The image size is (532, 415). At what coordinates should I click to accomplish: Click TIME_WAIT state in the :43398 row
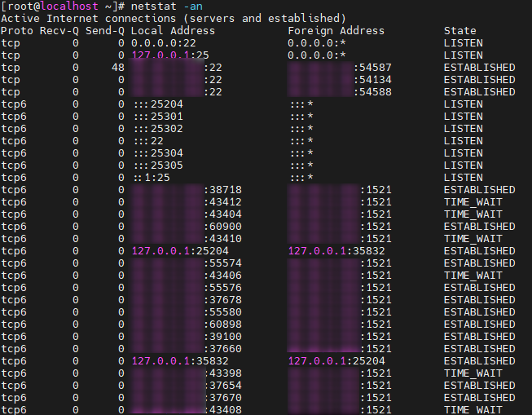(x=473, y=373)
